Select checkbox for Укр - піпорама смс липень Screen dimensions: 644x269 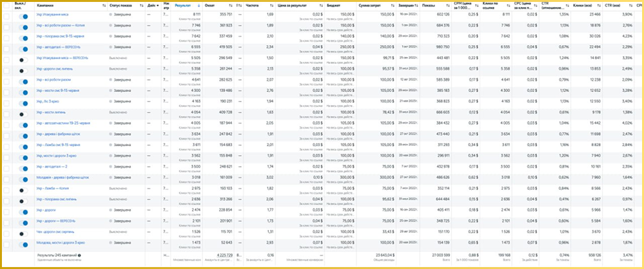6,201
